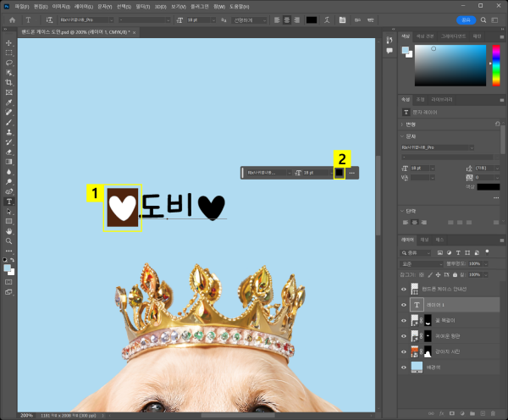Click the blue 공유 share button
The width and height of the screenshot is (508, 420).
coord(466,19)
